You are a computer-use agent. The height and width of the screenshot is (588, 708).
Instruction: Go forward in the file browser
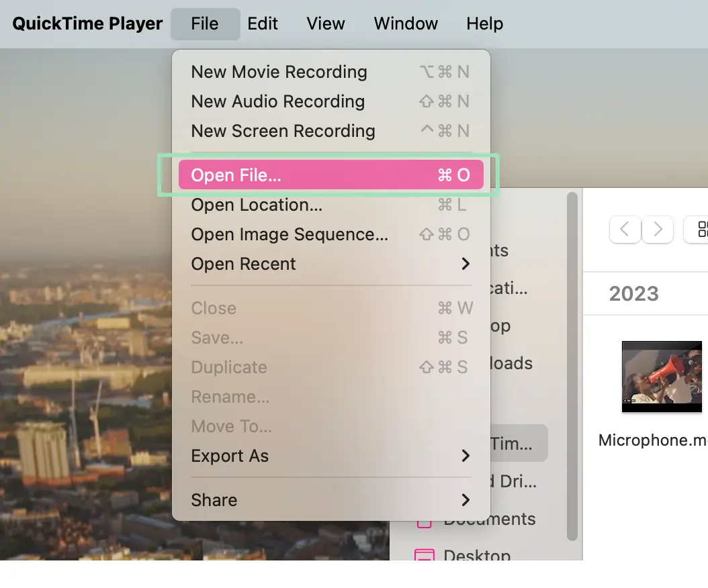coord(658,230)
